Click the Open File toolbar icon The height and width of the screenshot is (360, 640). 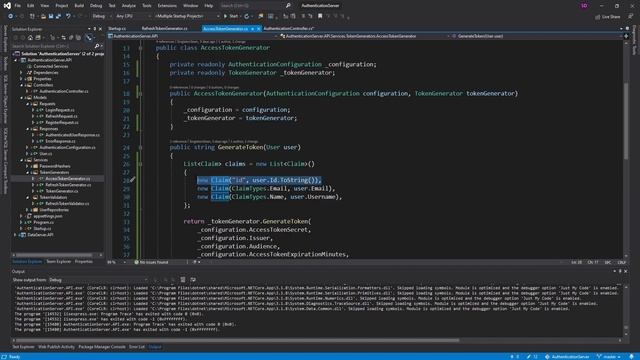pos(43,16)
